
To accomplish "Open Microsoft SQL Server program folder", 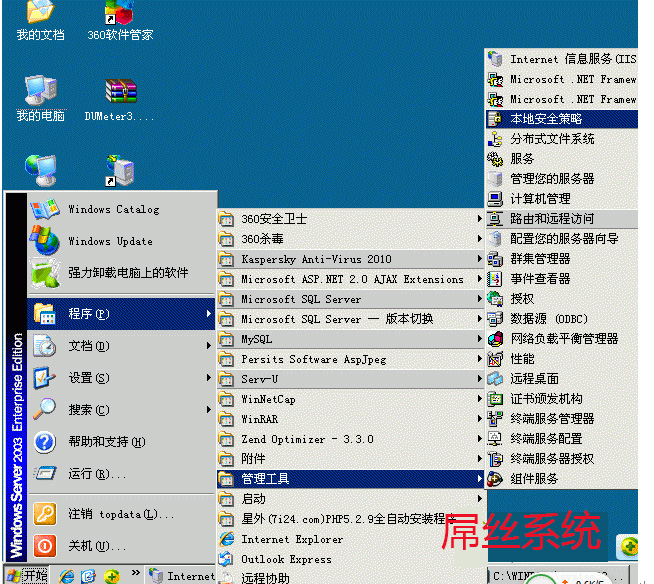I will click(x=350, y=299).
